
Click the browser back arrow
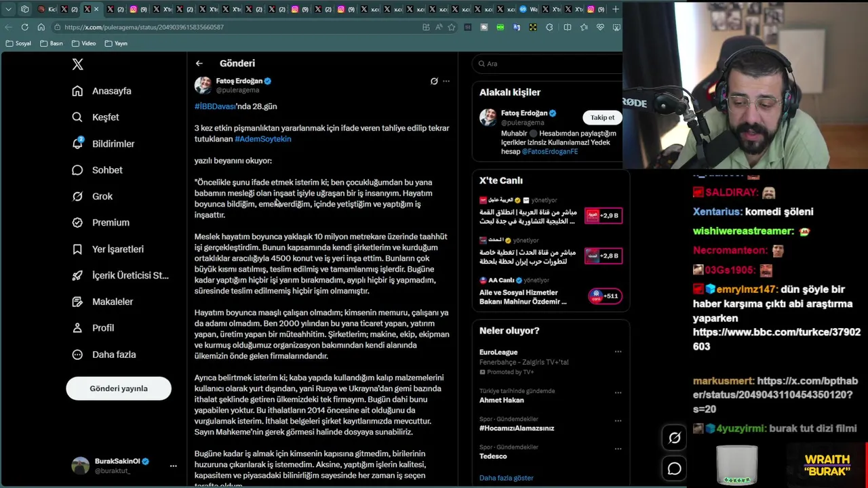pyautogui.click(x=8, y=27)
